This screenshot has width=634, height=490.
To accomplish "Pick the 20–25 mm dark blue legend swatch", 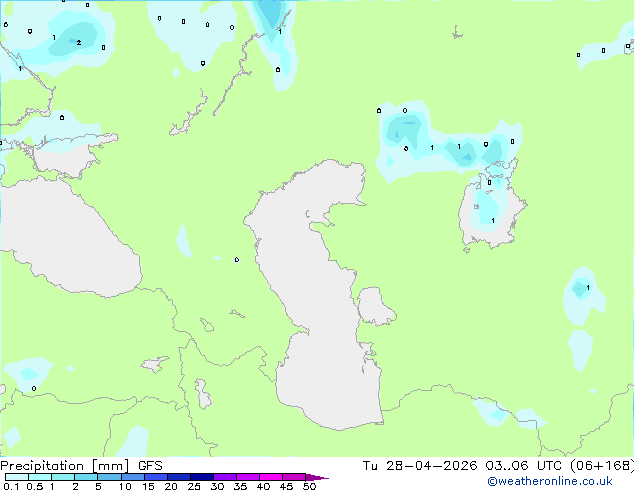I will click(x=179, y=477).
